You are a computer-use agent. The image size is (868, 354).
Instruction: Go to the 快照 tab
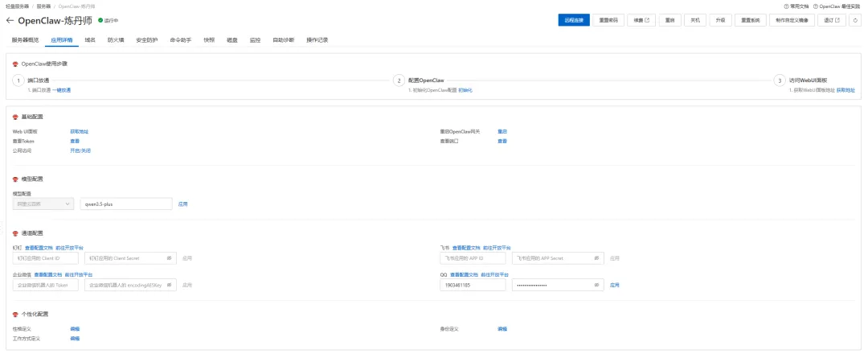(x=209, y=40)
